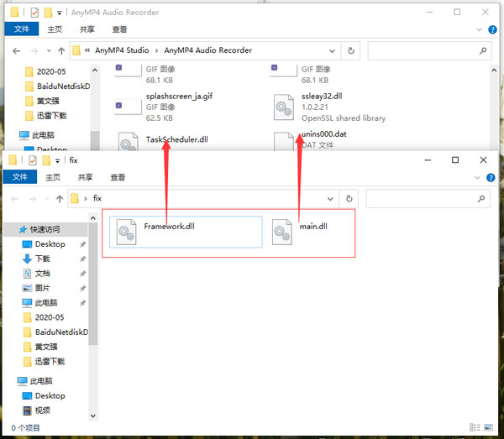Select ssleay32.dll in the AnyMP4 window
504x439 pixels.
(x=329, y=107)
